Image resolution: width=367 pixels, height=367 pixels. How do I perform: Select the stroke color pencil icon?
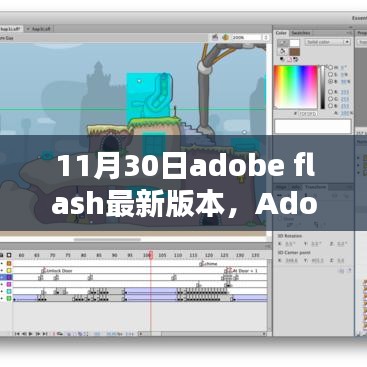283,43
